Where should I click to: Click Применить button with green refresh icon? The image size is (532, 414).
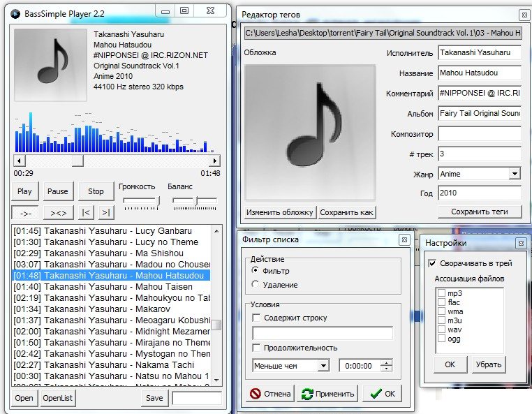327,394
